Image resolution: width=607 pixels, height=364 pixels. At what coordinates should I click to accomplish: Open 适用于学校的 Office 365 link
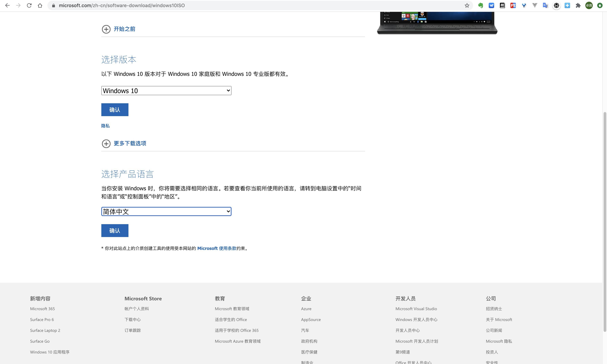tap(237, 330)
